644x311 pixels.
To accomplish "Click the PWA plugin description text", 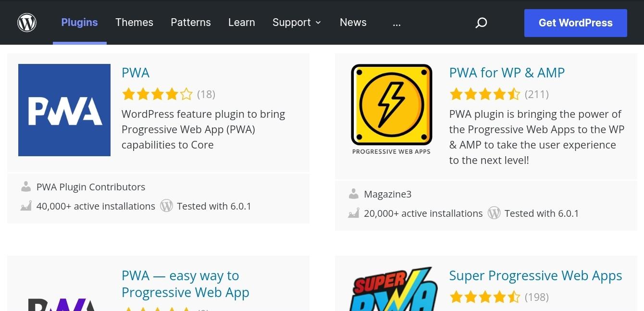I will coord(203,129).
